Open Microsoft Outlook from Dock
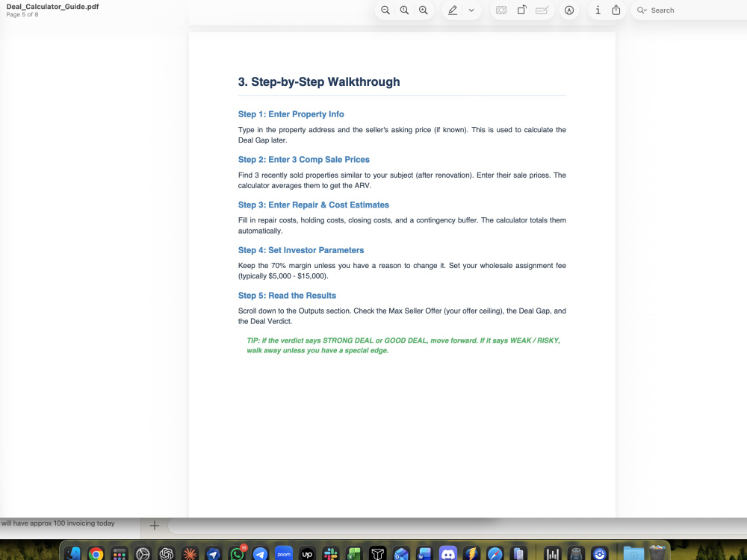Image resolution: width=747 pixels, height=560 pixels. coord(401,554)
